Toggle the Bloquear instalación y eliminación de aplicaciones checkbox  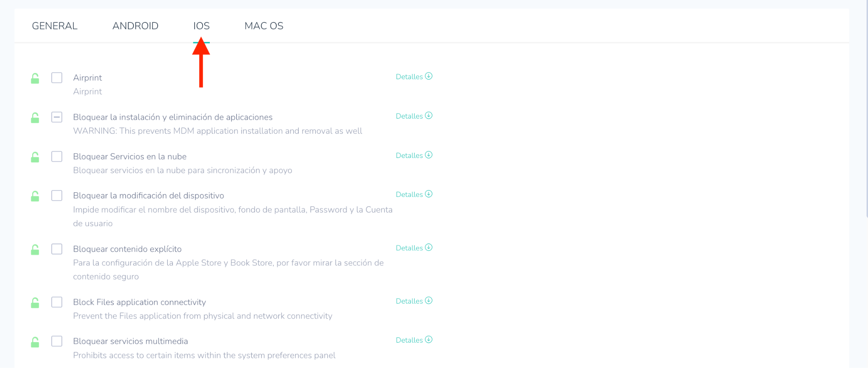point(57,117)
